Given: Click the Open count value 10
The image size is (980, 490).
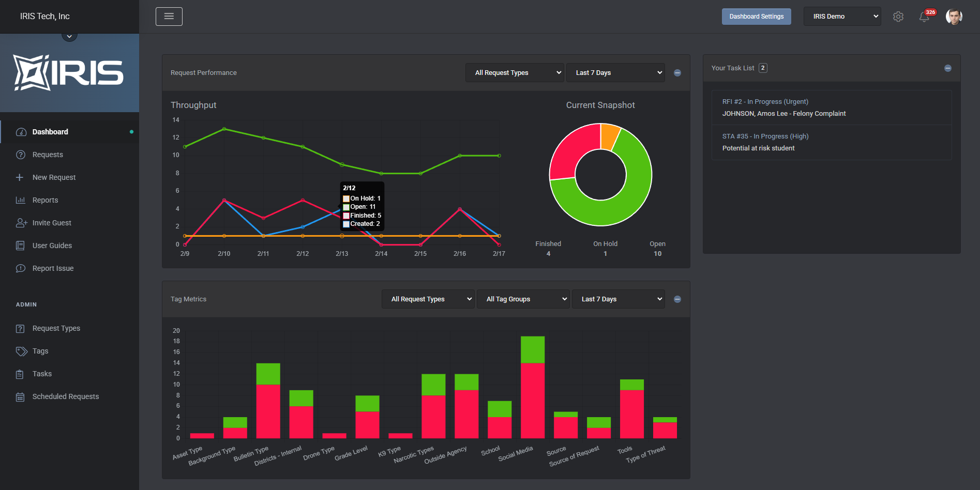Looking at the screenshot, I should pos(657,254).
